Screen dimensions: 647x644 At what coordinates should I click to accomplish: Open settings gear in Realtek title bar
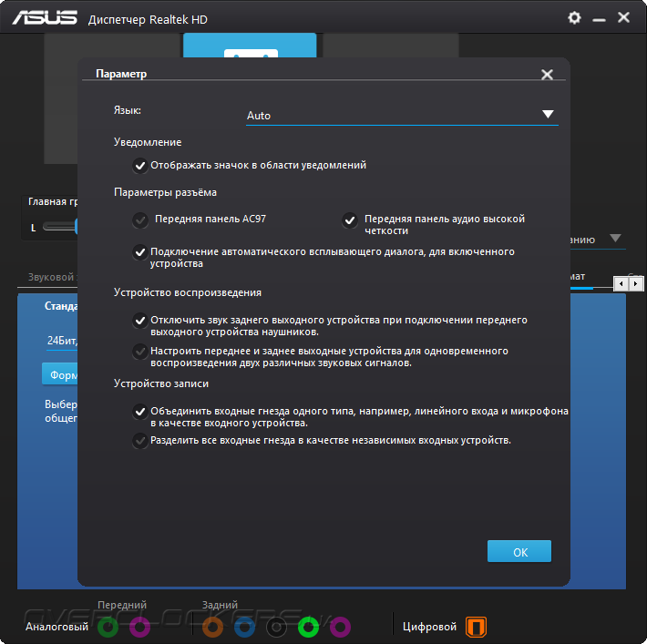[574, 17]
